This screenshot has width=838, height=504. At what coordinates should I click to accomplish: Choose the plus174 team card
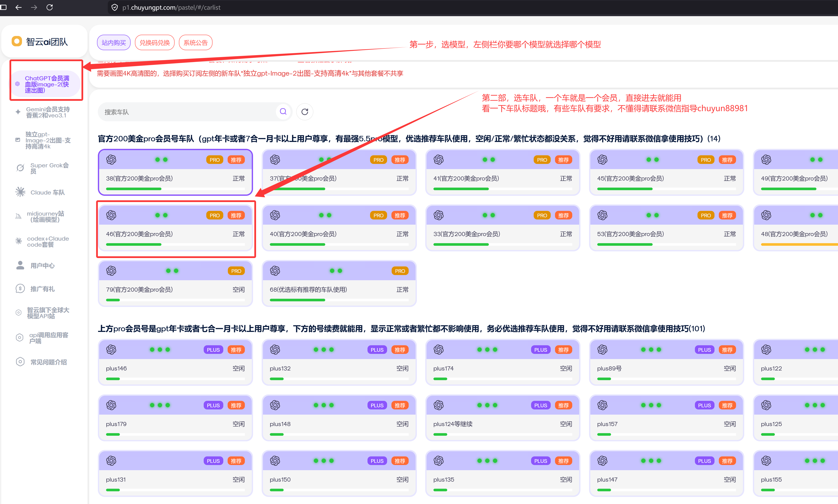[503, 362]
